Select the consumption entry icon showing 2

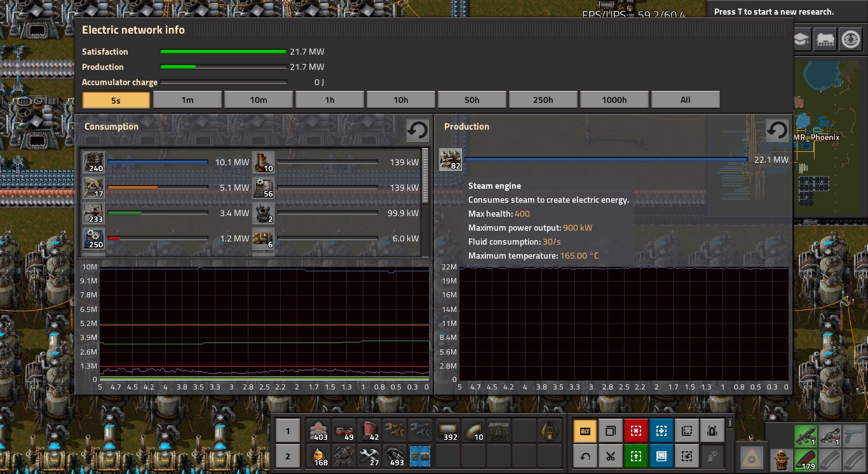point(263,213)
